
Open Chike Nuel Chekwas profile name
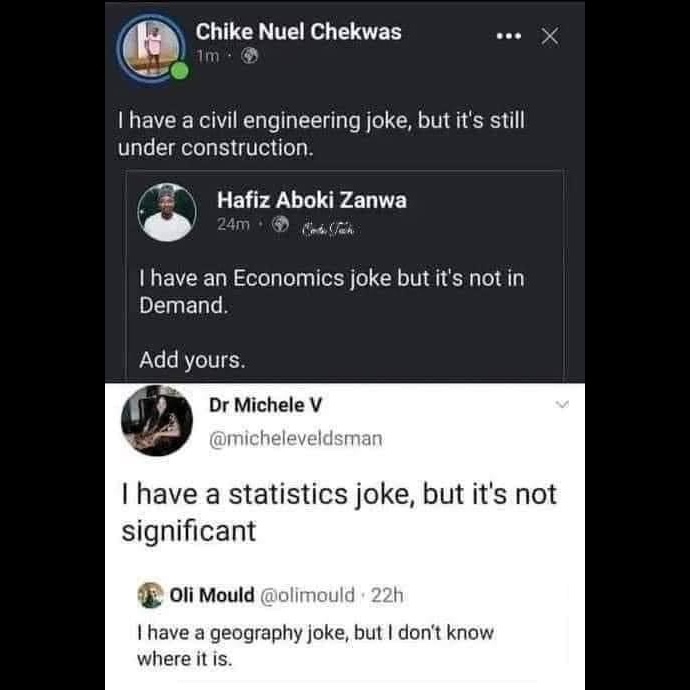298,31
